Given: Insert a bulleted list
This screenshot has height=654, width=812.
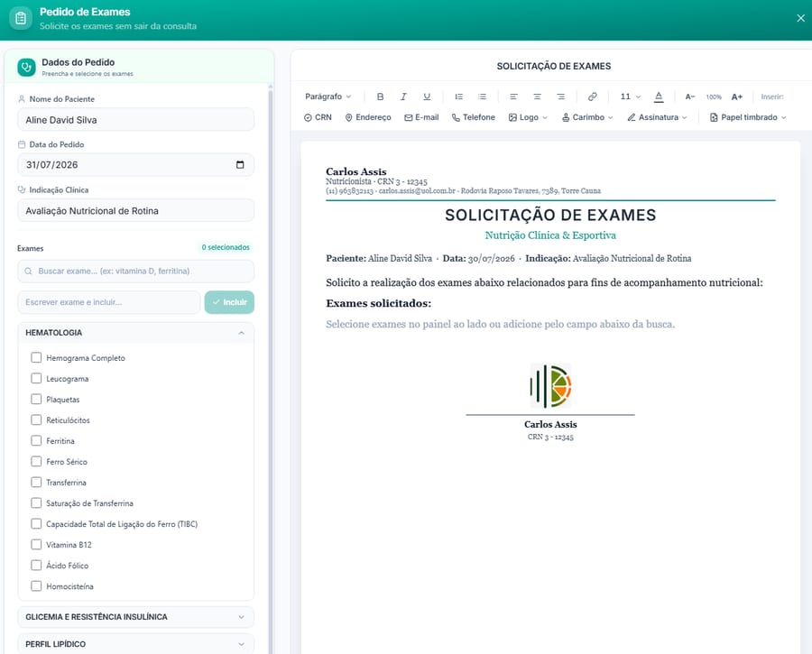Looking at the screenshot, I should 482,97.
